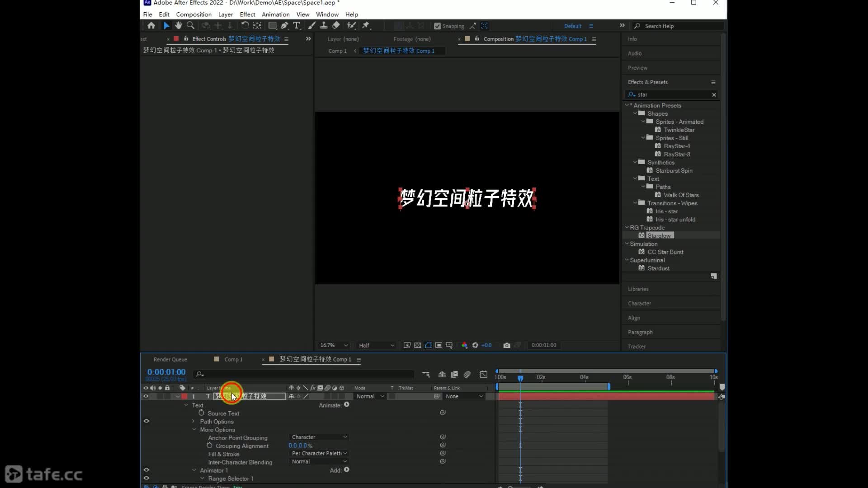868x488 pixels.
Task: Select the Brush tool
Action: click(x=311, y=26)
